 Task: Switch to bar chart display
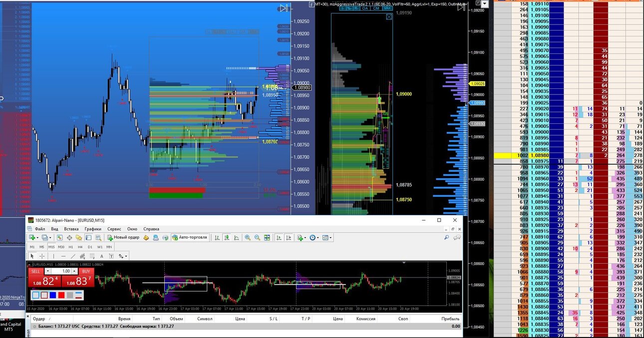[217, 237]
